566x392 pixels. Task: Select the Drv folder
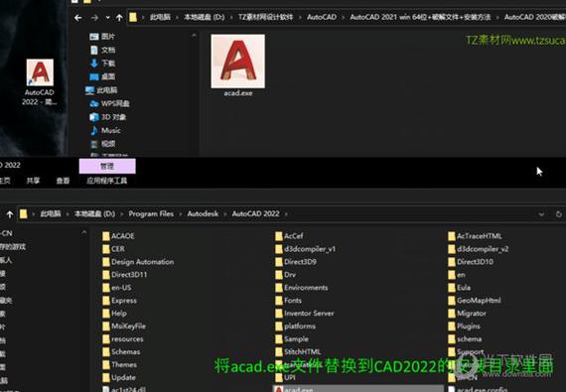click(286, 275)
